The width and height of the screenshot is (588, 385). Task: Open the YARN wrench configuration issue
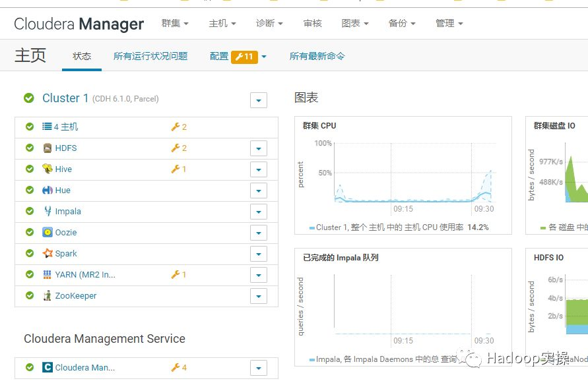pyautogui.click(x=179, y=274)
